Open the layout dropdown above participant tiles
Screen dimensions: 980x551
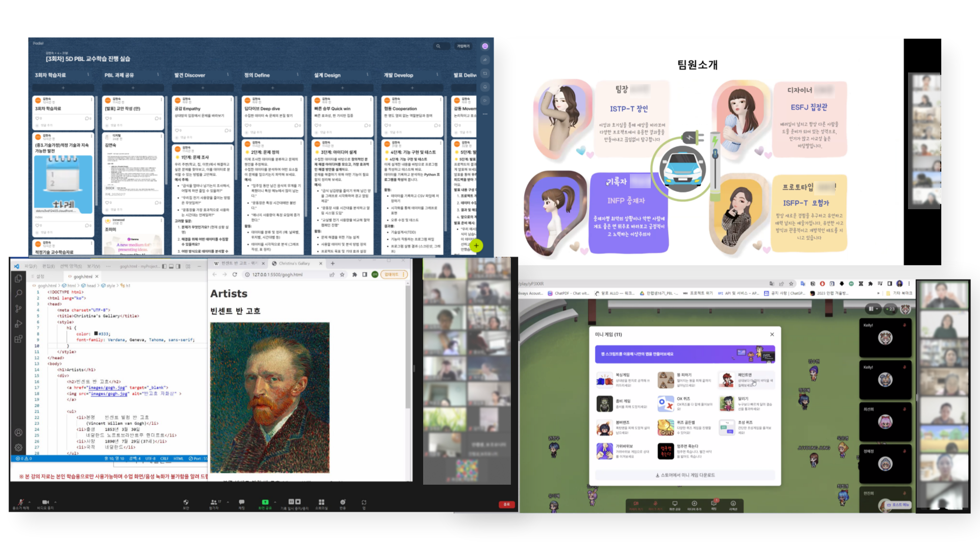873,309
